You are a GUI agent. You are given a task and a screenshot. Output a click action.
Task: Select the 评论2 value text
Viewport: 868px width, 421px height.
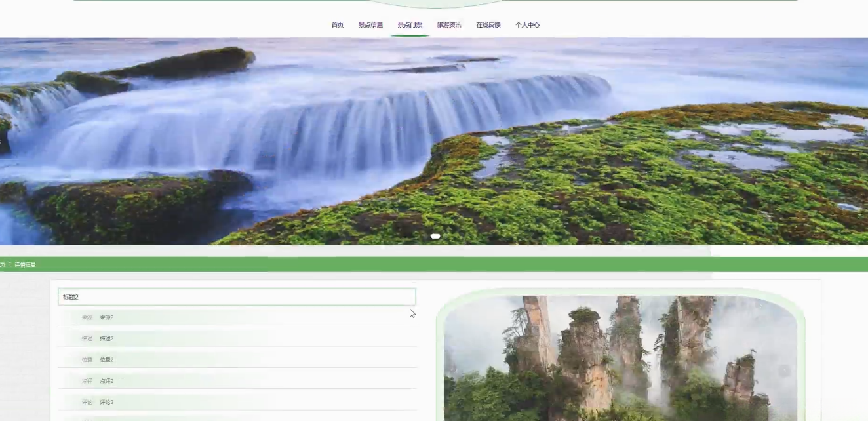pos(107,402)
